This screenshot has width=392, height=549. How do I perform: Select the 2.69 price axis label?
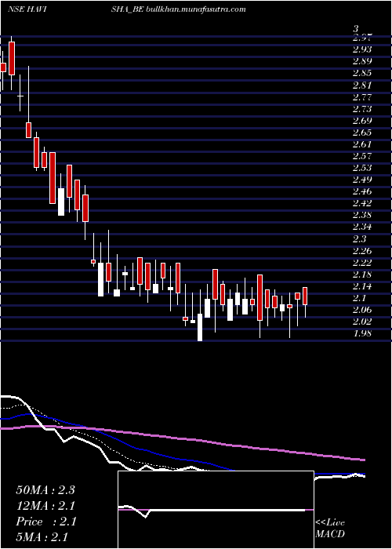pos(362,121)
